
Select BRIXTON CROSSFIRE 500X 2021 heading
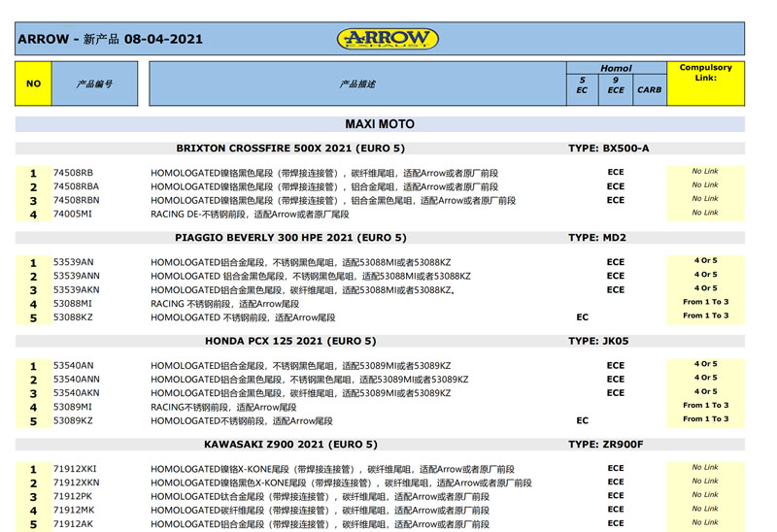click(x=290, y=149)
